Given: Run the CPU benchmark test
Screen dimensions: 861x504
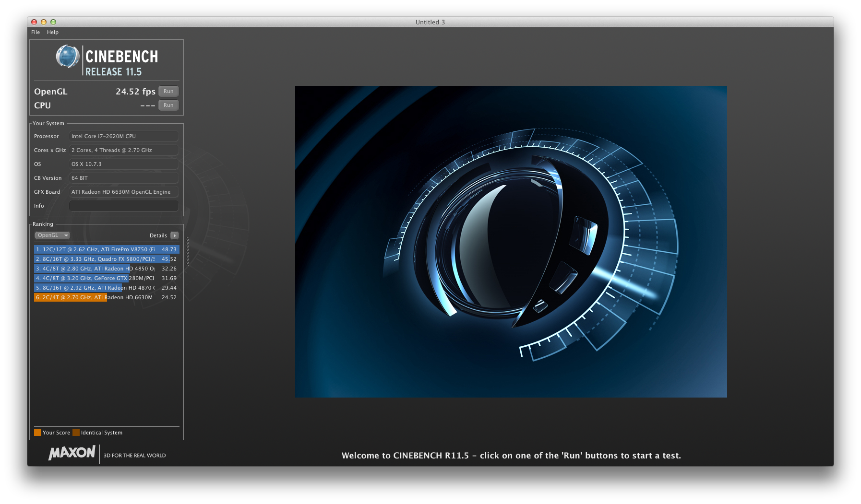Looking at the screenshot, I should tap(168, 105).
